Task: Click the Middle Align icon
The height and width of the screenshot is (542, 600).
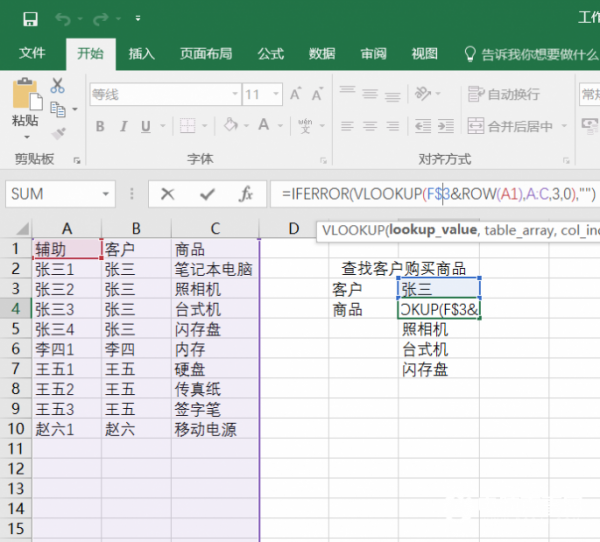Action: coord(370,93)
